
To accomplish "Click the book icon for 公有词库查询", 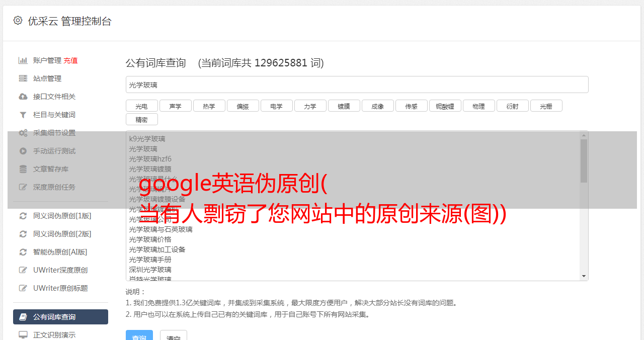I will [x=23, y=317].
